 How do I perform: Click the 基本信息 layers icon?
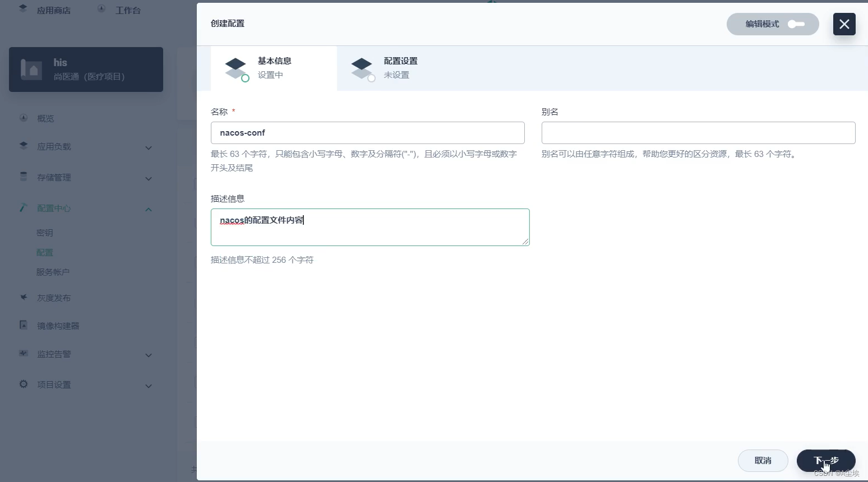(x=236, y=69)
